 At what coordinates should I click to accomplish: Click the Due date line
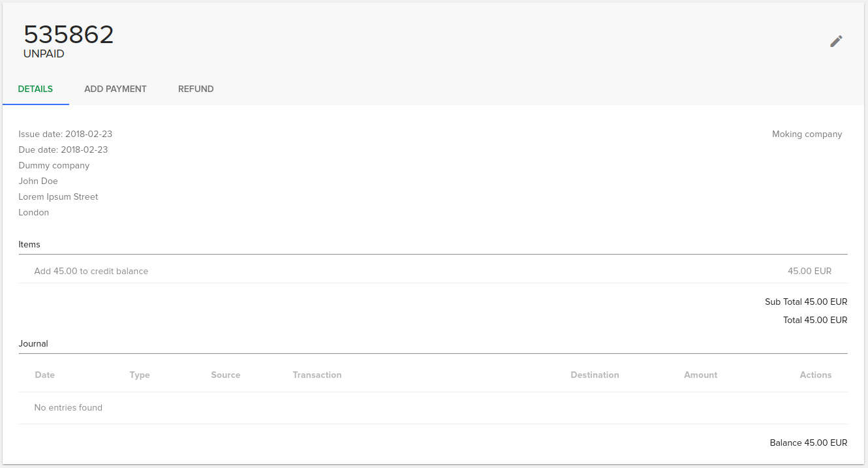pyautogui.click(x=63, y=149)
